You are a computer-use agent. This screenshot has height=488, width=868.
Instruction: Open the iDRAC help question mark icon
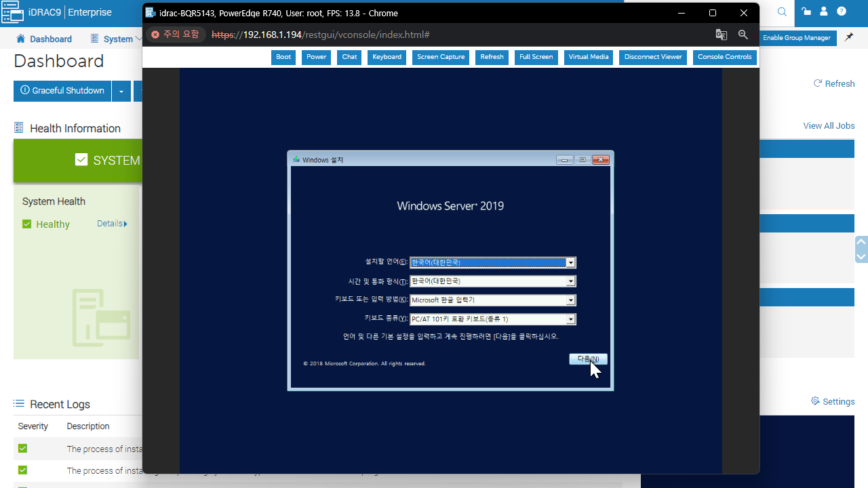tap(842, 12)
